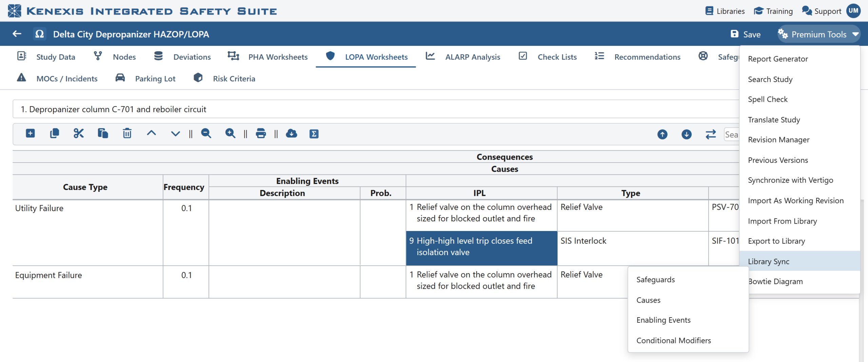Collapse the Premium Tools dropdown
The image size is (868, 362).
[819, 34]
